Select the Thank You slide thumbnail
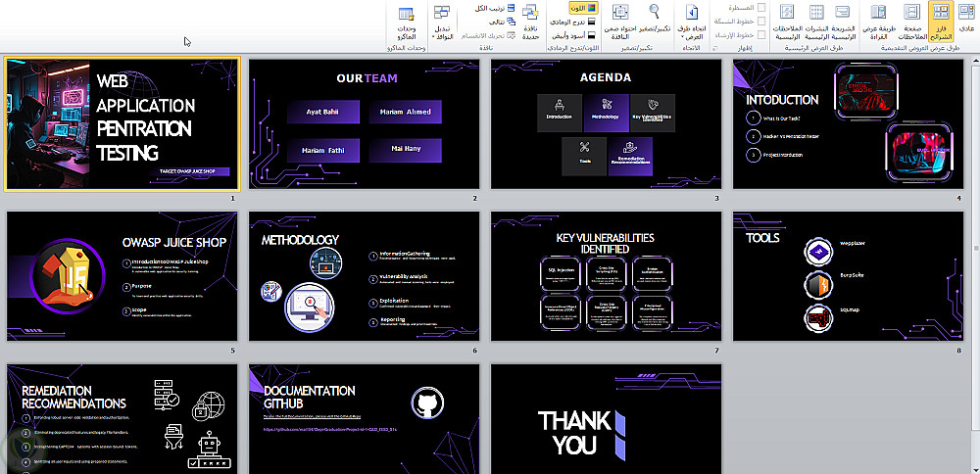The height and width of the screenshot is (474, 980). pyautogui.click(x=606, y=419)
